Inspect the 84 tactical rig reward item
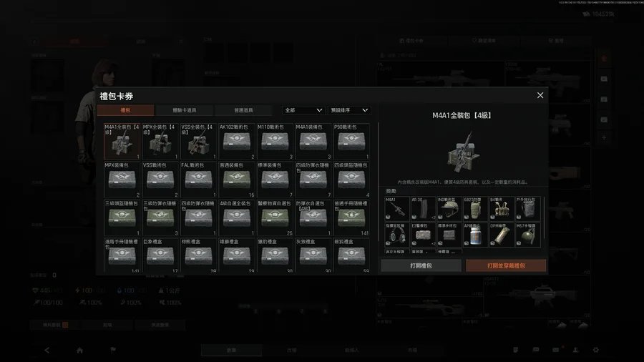 coord(502,208)
